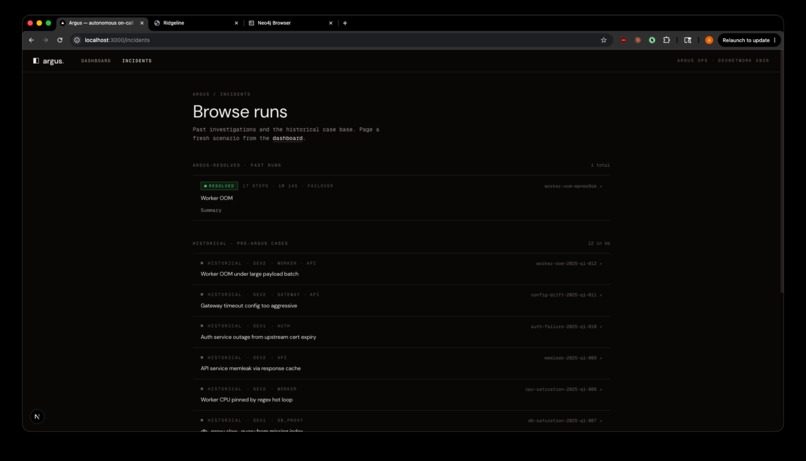
Task: Open Gateway timeout config too aggressive case
Action: tap(249, 306)
